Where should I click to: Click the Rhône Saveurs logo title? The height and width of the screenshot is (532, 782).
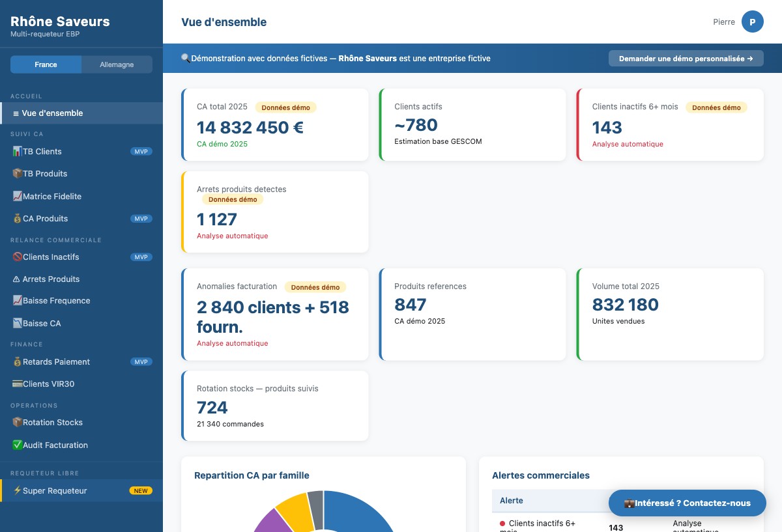[60, 21]
